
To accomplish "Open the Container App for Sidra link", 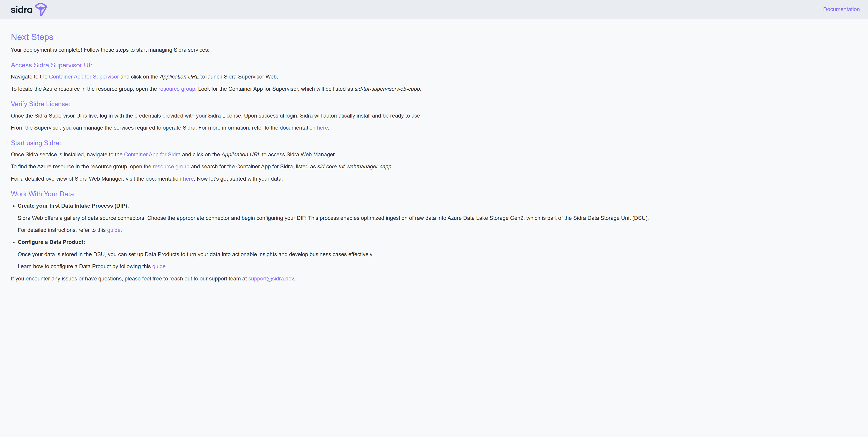I will (152, 155).
